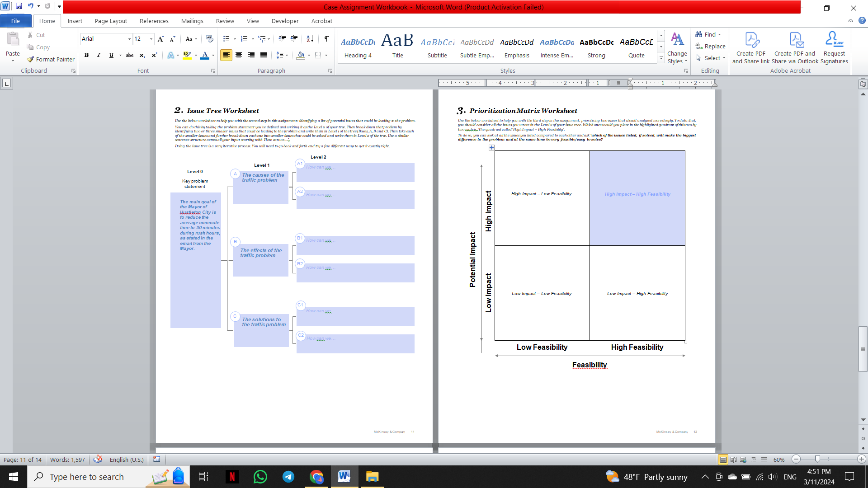Open the font name dropdown showing Arial
This screenshot has height=488, width=868.
(x=129, y=39)
